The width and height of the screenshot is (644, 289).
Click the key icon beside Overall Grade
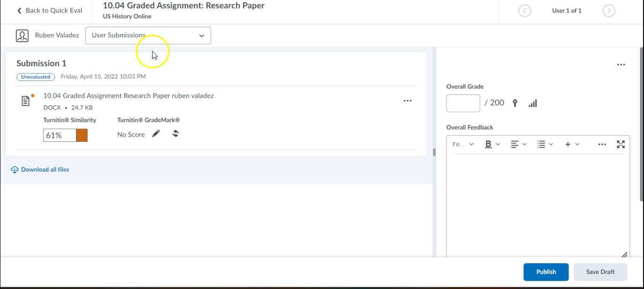tap(515, 103)
